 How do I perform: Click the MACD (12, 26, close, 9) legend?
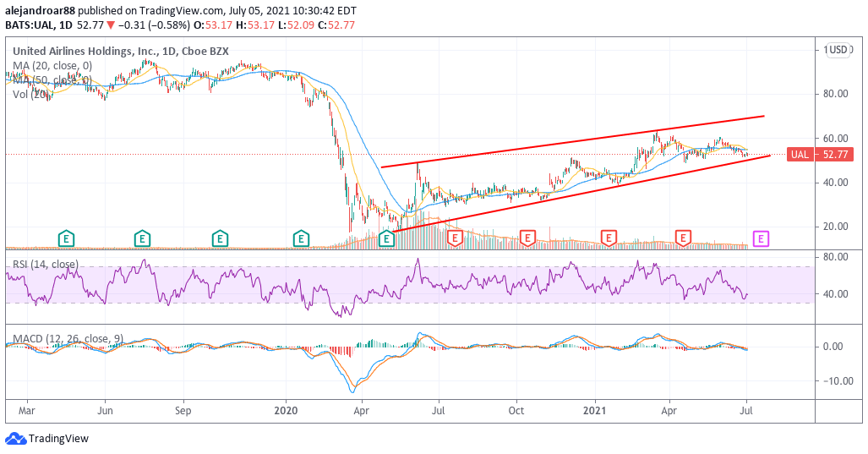click(68, 338)
